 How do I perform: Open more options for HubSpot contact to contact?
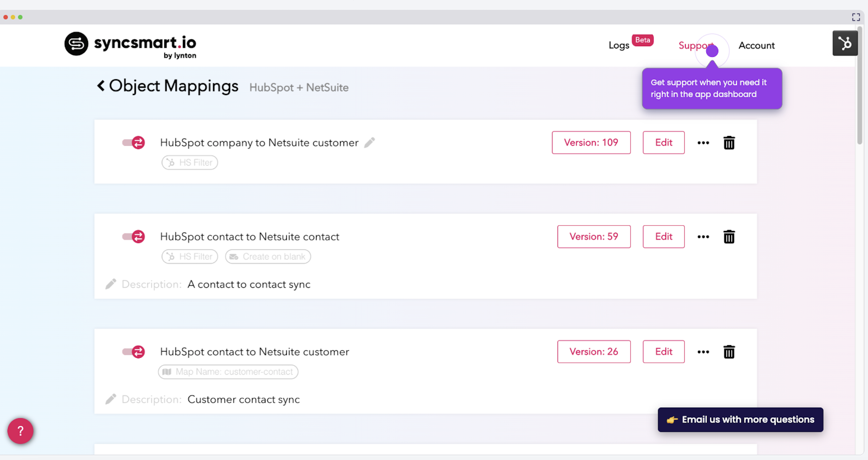coord(703,237)
